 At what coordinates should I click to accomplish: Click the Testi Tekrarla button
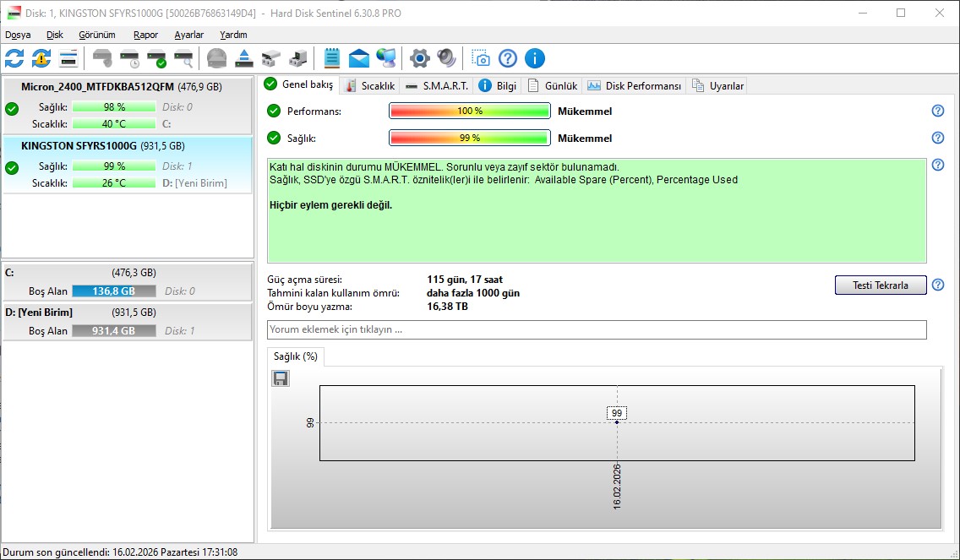(881, 285)
